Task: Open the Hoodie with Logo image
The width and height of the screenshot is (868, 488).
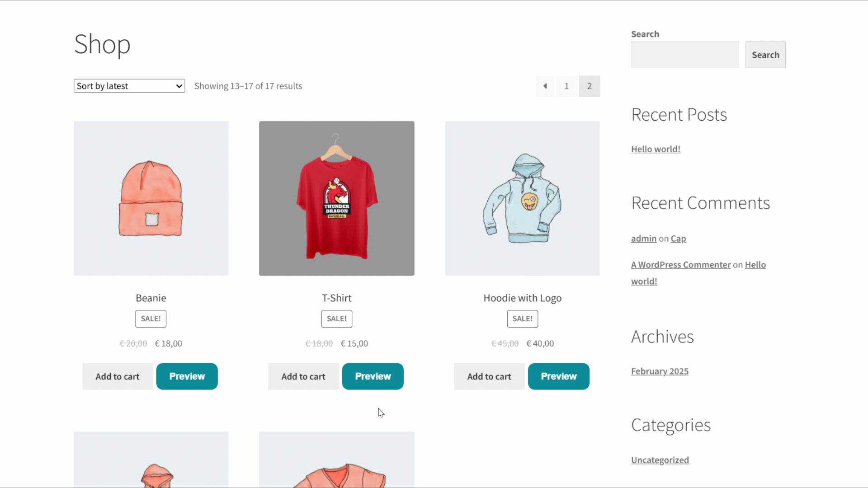Action: (522, 198)
